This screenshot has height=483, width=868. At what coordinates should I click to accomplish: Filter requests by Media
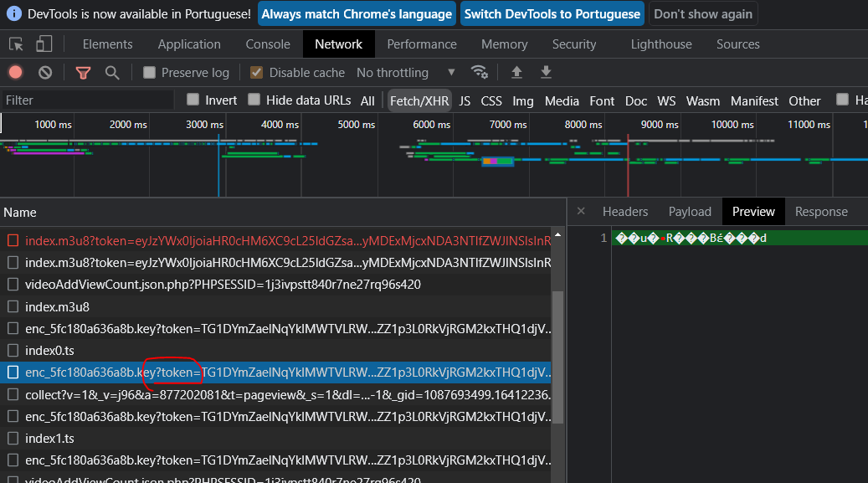coord(562,100)
